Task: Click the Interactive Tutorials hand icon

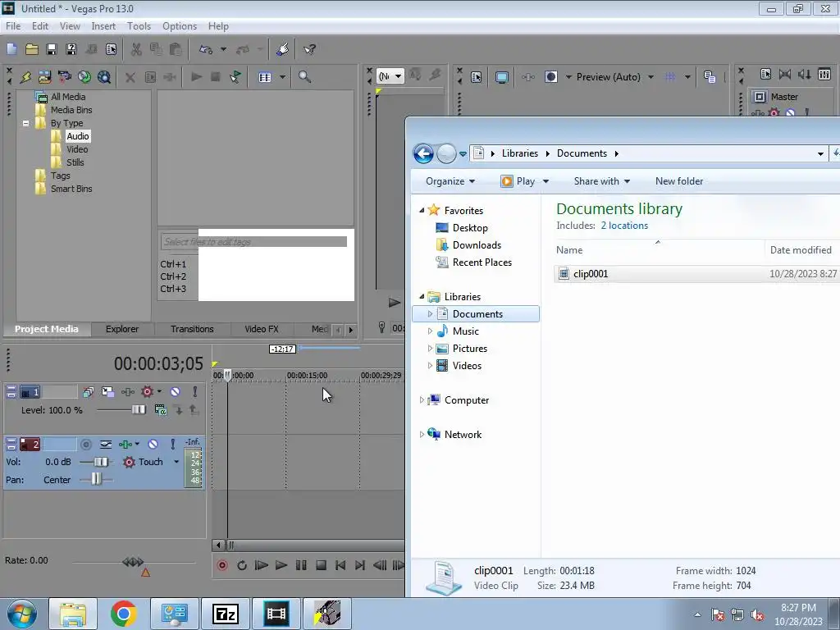Action: pyautogui.click(x=283, y=49)
